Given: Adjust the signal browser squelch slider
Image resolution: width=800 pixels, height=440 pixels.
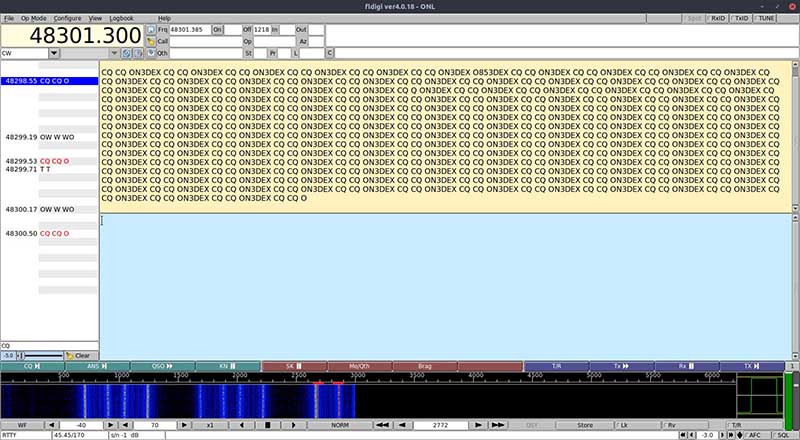Looking at the screenshot, I should point(40,355).
